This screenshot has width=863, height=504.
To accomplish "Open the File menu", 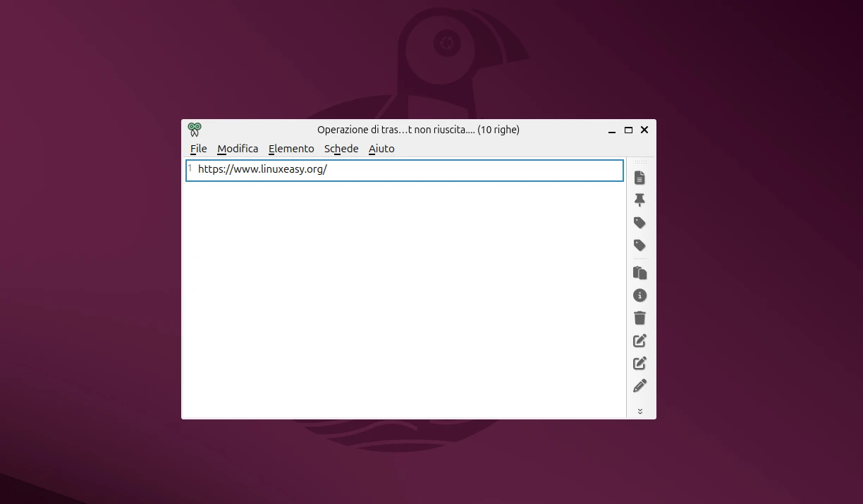I will pos(198,149).
